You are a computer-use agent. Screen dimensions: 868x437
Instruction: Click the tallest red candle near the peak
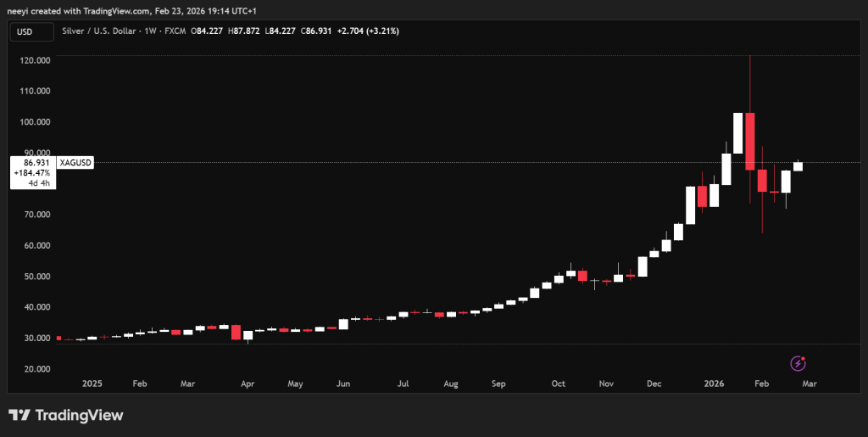pyautogui.click(x=750, y=140)
